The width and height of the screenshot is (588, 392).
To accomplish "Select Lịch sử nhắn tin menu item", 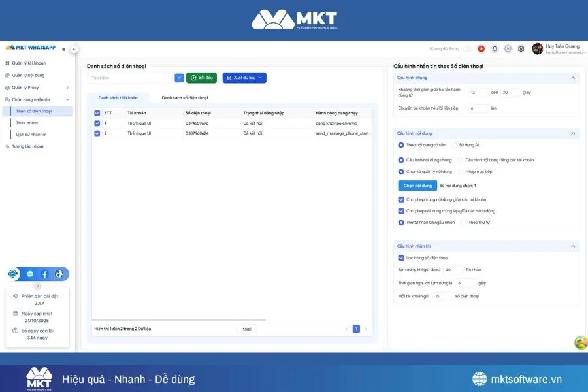I will [32, 135].
